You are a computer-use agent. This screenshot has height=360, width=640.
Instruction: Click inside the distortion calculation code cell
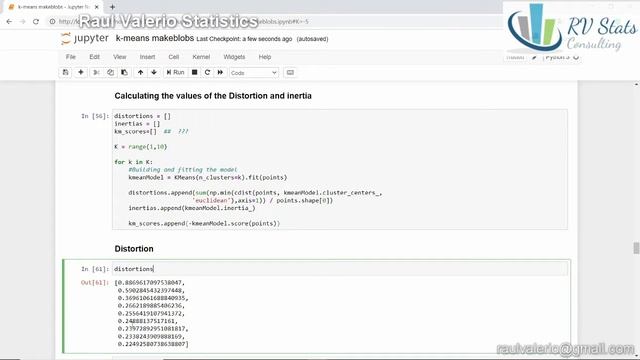tap(340, 169)
